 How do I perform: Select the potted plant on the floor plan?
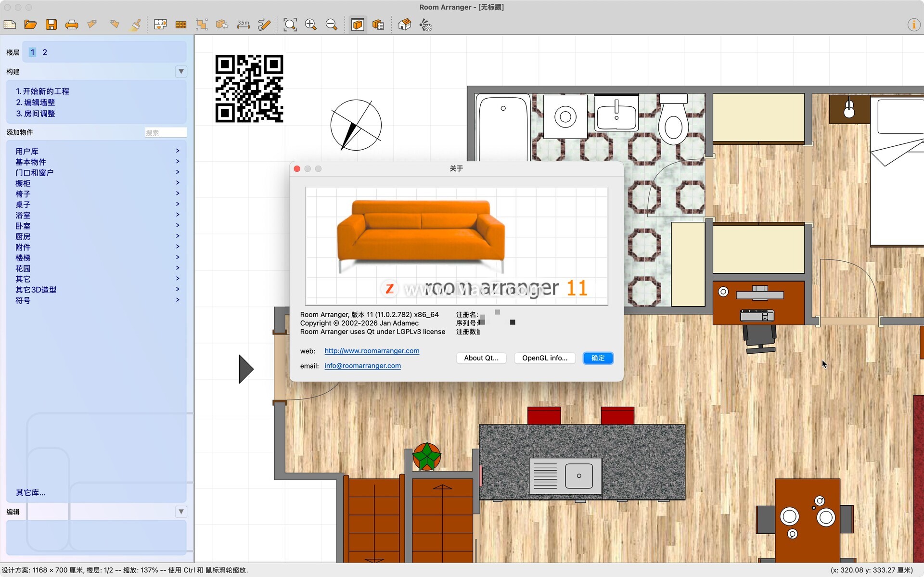tap(427, 456)
